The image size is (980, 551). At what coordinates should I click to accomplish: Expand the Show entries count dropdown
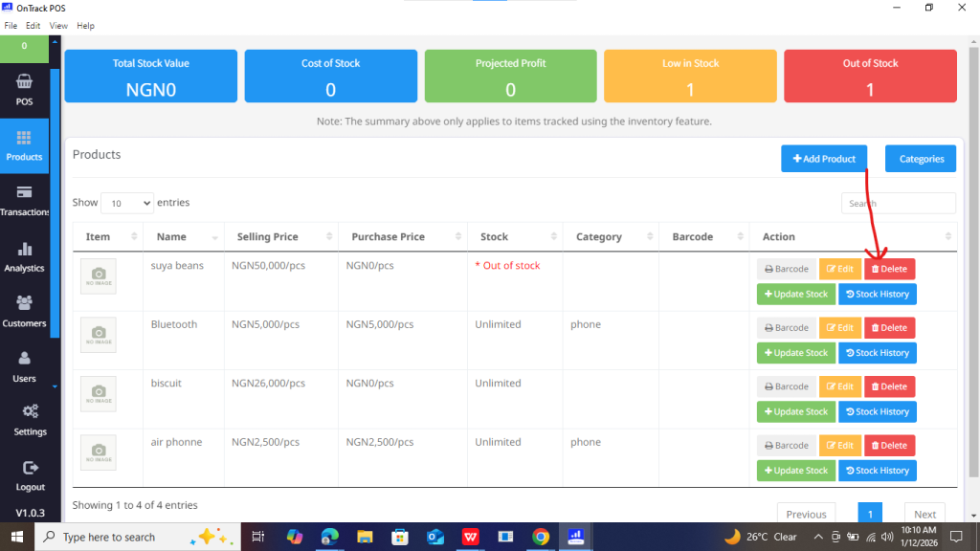126,203
